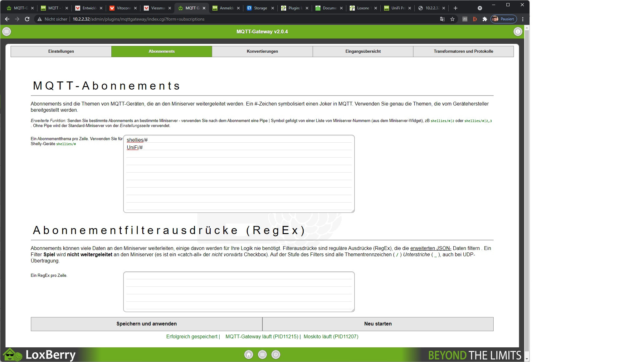Open a new browser tab with the plus
The image size is (644, 362).
[x=455, y=8]
